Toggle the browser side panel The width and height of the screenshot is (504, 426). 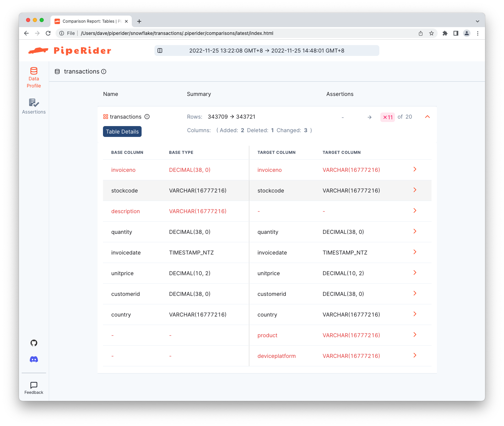tap(456, 33)
